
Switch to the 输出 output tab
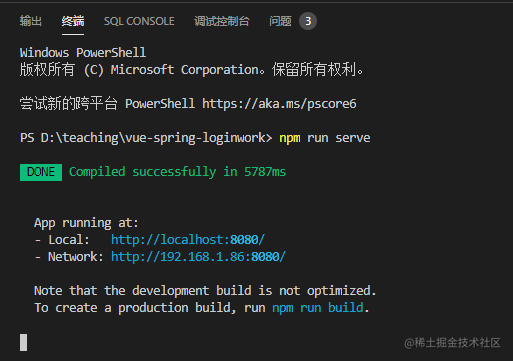[31, 21]
